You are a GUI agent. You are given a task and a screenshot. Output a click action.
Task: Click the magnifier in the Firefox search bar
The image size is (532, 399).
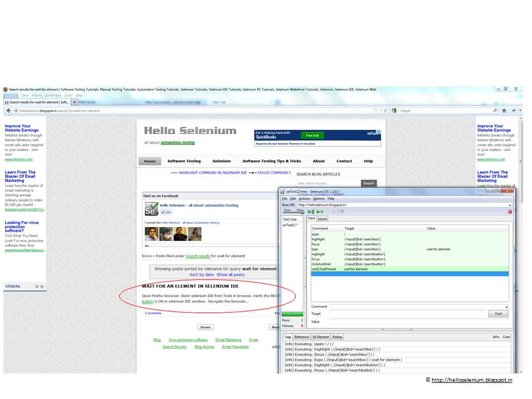[x=495, y=110]
